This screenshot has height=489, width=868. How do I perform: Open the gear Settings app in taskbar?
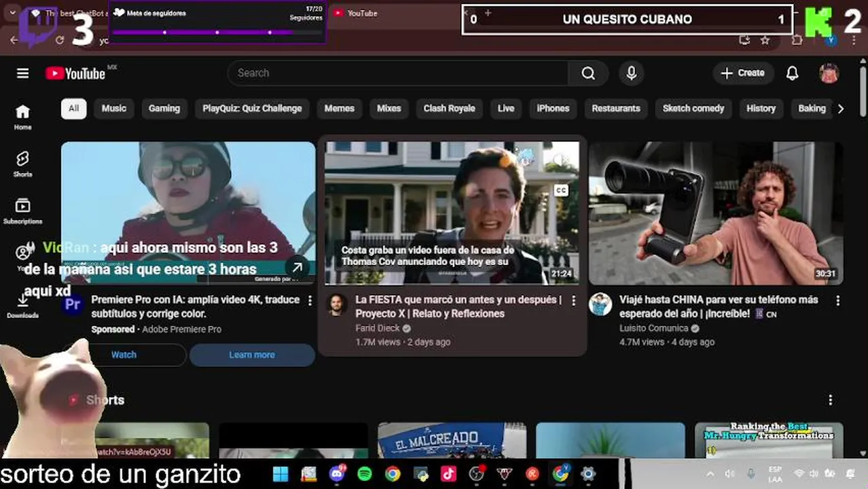tap(588, 473)
